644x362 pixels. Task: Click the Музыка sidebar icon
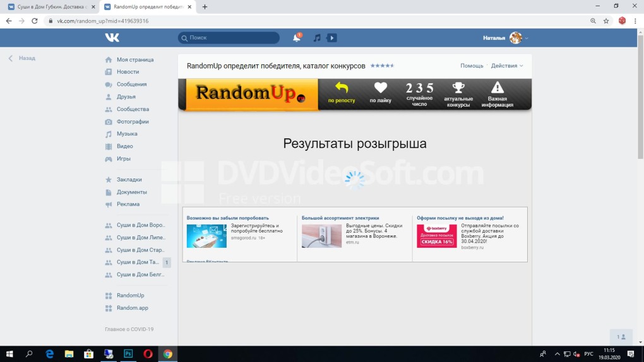[109, 134]
